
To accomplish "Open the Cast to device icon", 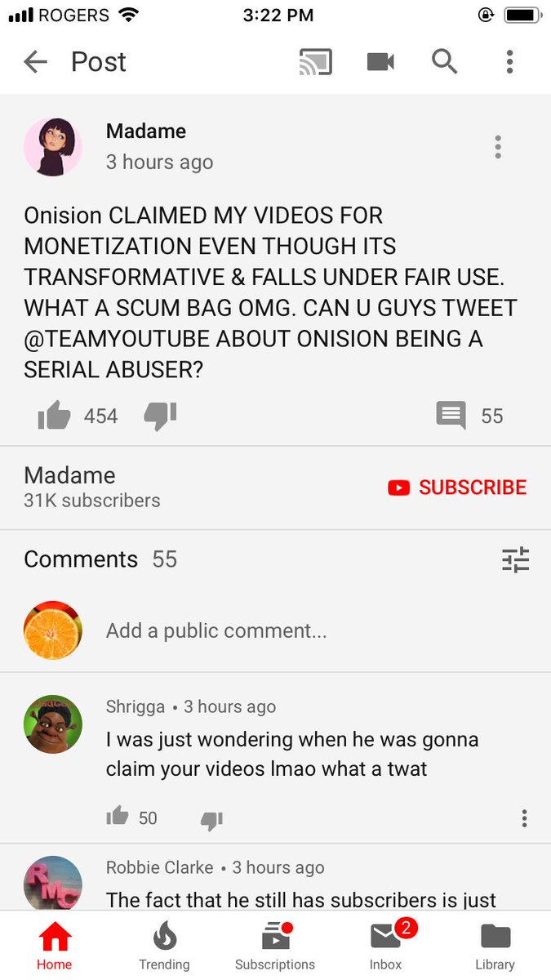I will 315,62.
